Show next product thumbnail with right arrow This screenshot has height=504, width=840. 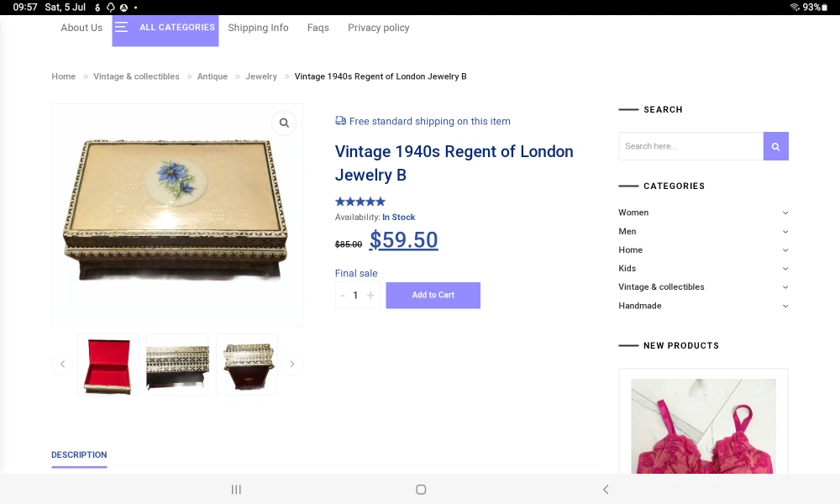point(292,364)
